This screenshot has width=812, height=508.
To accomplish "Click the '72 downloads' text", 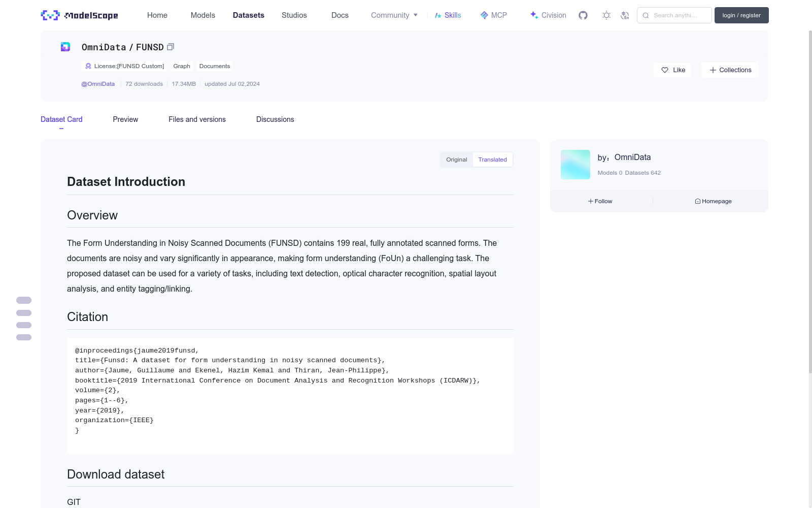I will click(x=144, y=84).
